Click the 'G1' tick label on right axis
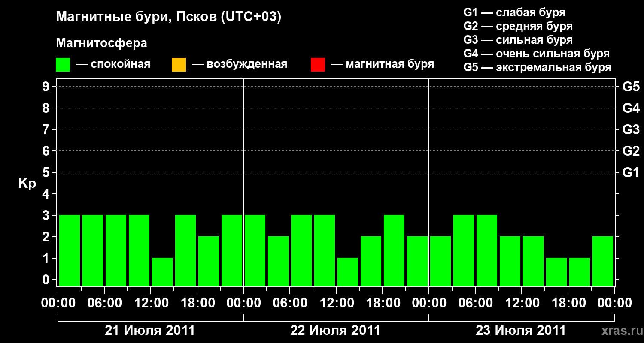The height and width of the screenshot is (343, 644). (631, 172)
